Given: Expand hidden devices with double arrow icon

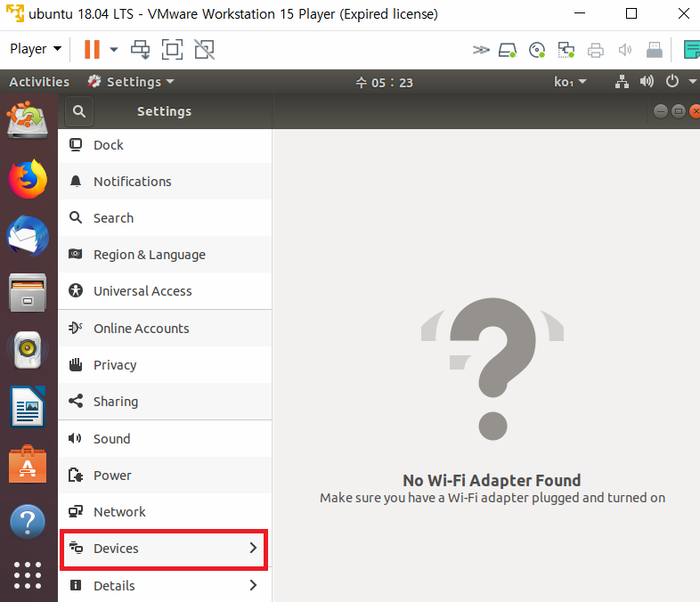Looking at the screenshot, I should click(x=481, y=50).
